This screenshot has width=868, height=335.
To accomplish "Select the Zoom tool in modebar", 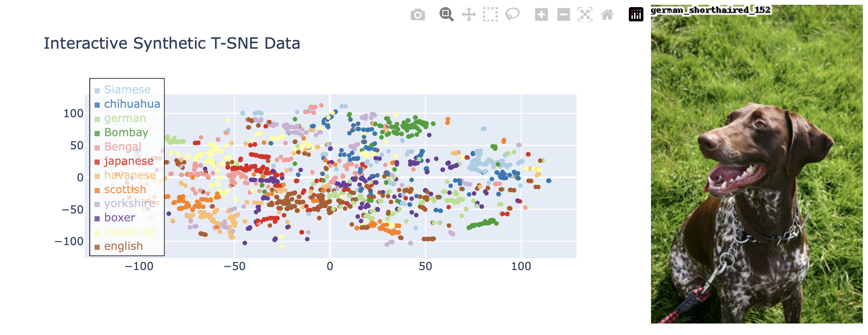I will 446,15.
